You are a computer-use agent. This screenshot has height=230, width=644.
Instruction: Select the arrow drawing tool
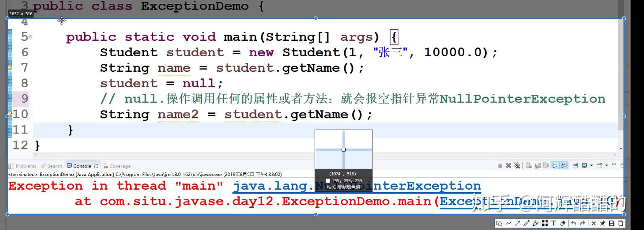tap(517, 223)
